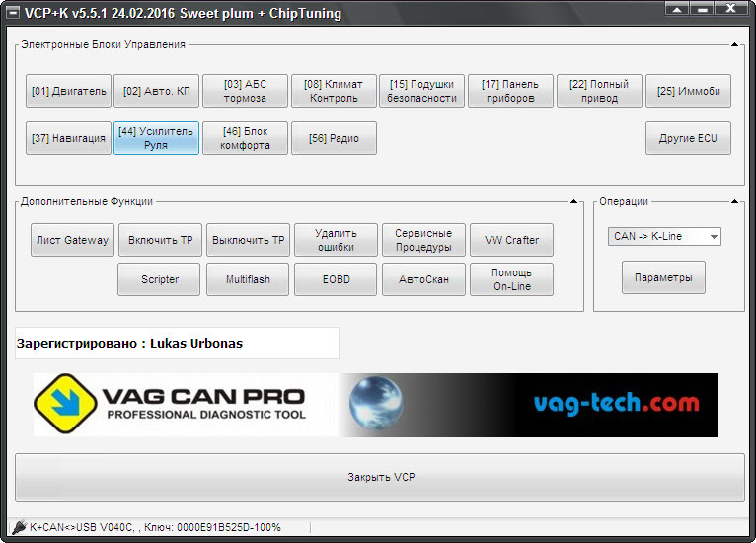Launch the Scripter tool
This screenshot has height=543, width=756.
pyautogui.click(x=159, y=279)
